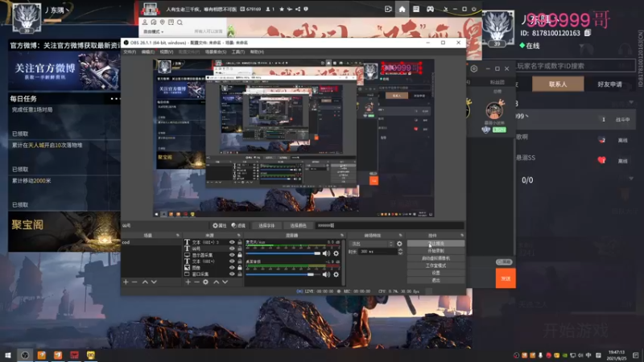This screenshot has height=362, width=644.
Task: Open chat window settings hexagon icon
Action: coord(474,68)
